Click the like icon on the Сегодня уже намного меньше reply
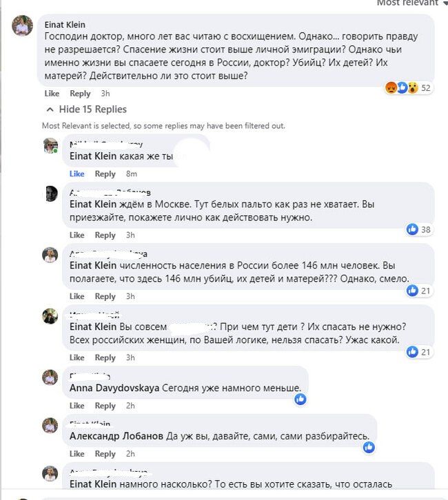This screenshot has height=500, width=448. pos(300,399)
